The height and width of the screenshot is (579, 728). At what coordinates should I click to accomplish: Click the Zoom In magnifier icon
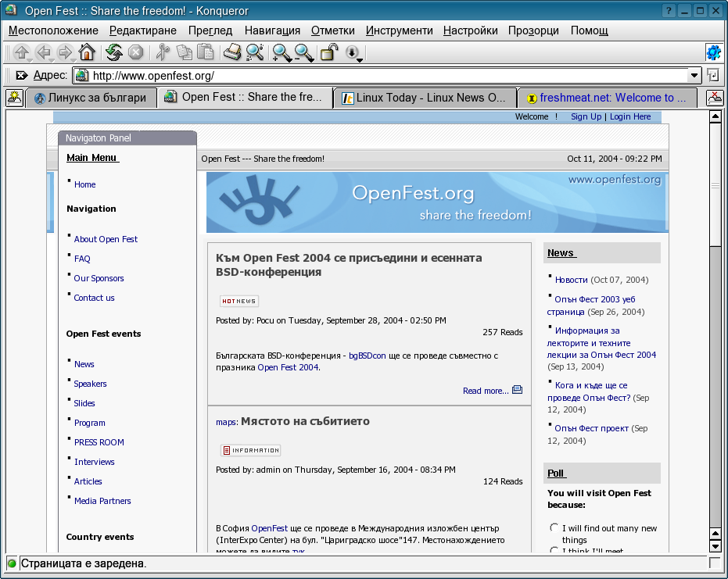click(x=281, y=52)
